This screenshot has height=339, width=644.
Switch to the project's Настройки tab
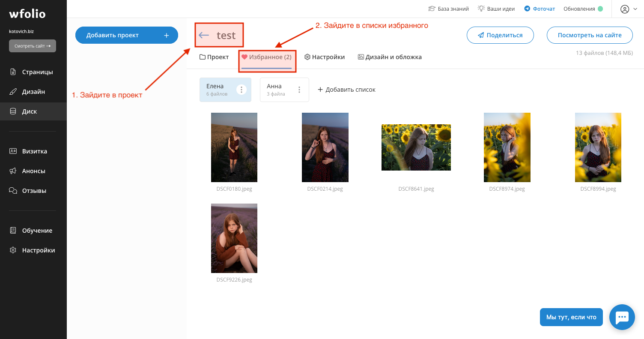coord(325,57)
